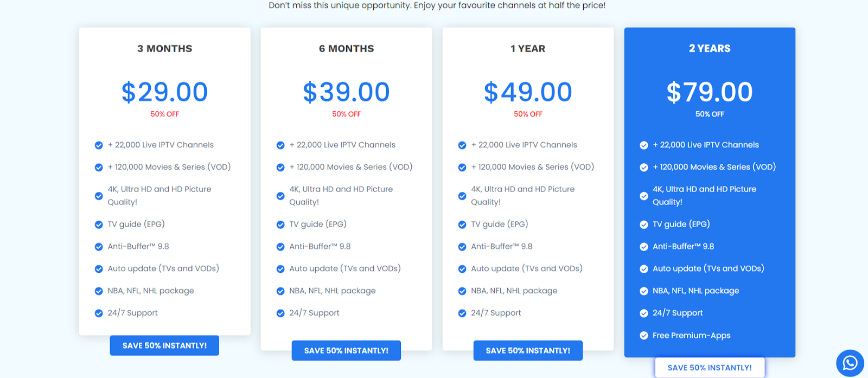
Task: Click SAVE 50% INSTANTLY under 1 YEAR plan
Action: tap(527, 350)
